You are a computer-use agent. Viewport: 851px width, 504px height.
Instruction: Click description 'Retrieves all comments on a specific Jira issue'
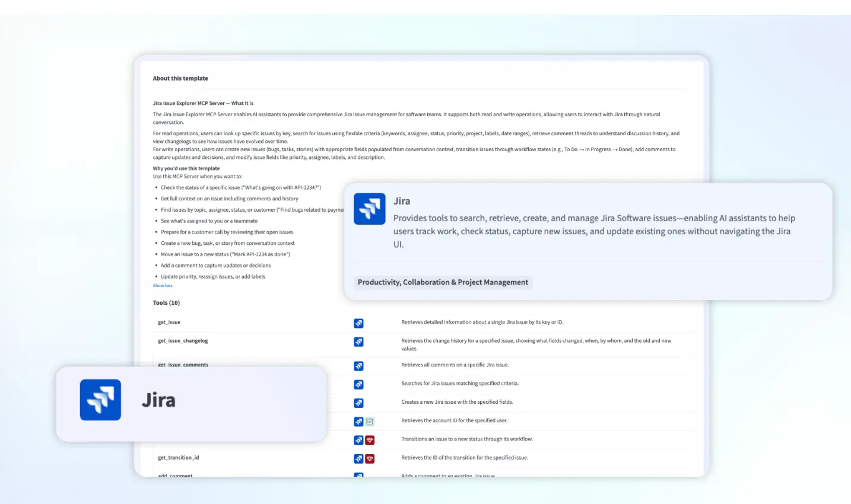pos(455,365)
